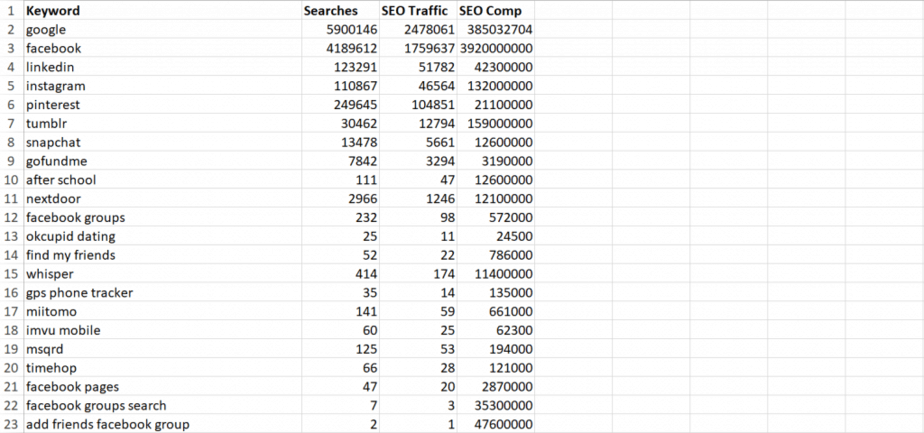This screenshot has height=433, width=924.
Task: Select the SEO Traffic header cell
Action: coord(418,11)
